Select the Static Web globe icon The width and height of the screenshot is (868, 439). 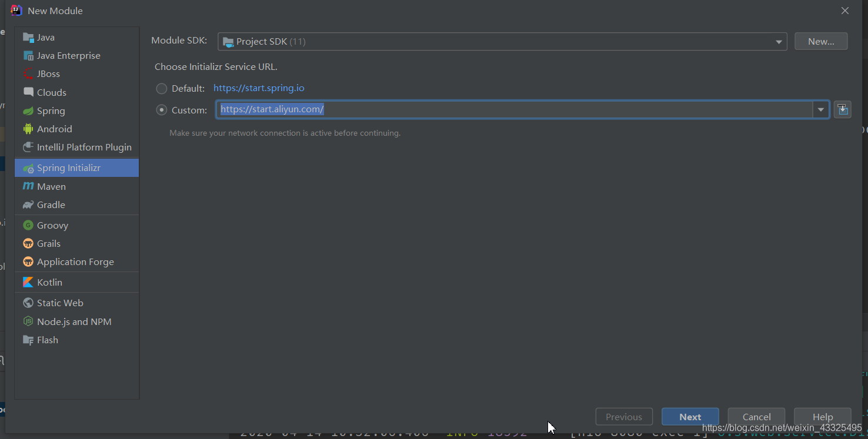point(28,303)
